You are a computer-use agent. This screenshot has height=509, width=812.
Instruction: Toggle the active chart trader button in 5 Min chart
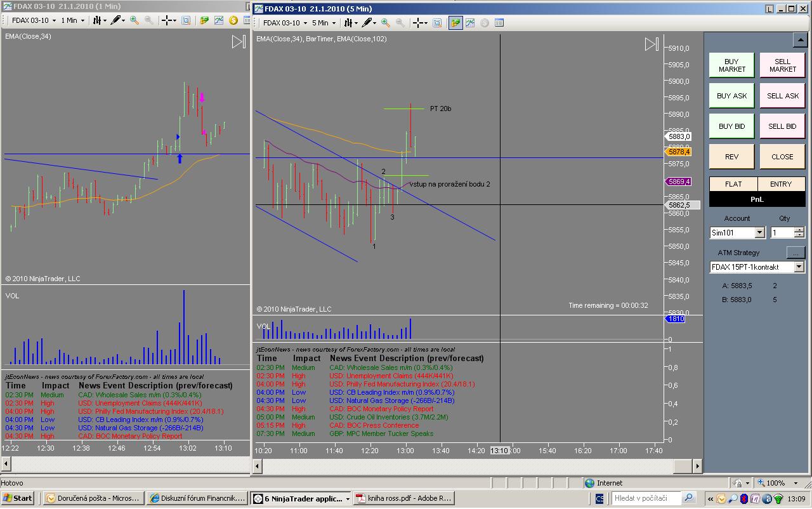[455, 23]
